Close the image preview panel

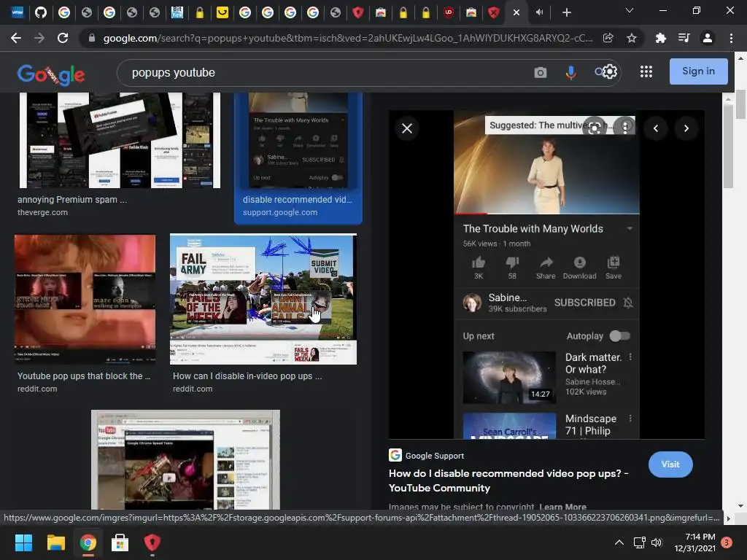tap(407, 128)
